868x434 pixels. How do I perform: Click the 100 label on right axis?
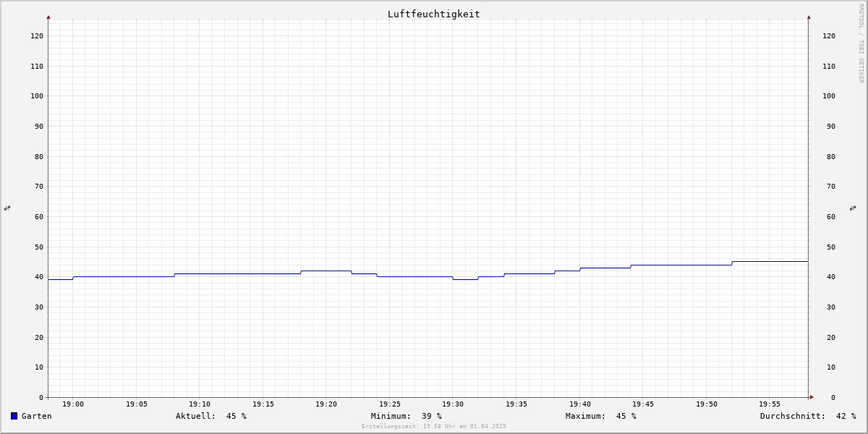point(829,95)
